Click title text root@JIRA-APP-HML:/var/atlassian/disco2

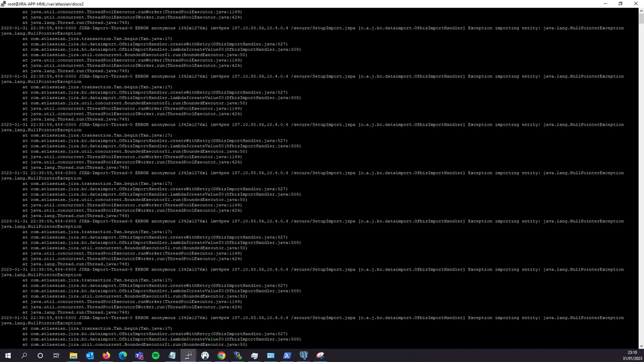(46, 4)
